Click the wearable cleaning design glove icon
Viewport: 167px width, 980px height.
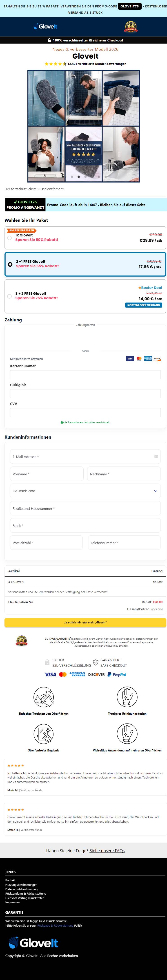[x=127, y=697]
